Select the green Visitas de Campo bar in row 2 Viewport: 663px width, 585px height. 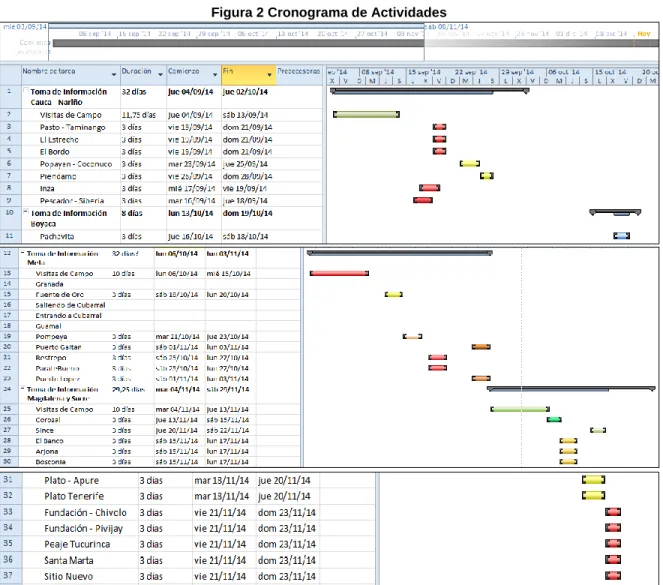coord(366,115)
